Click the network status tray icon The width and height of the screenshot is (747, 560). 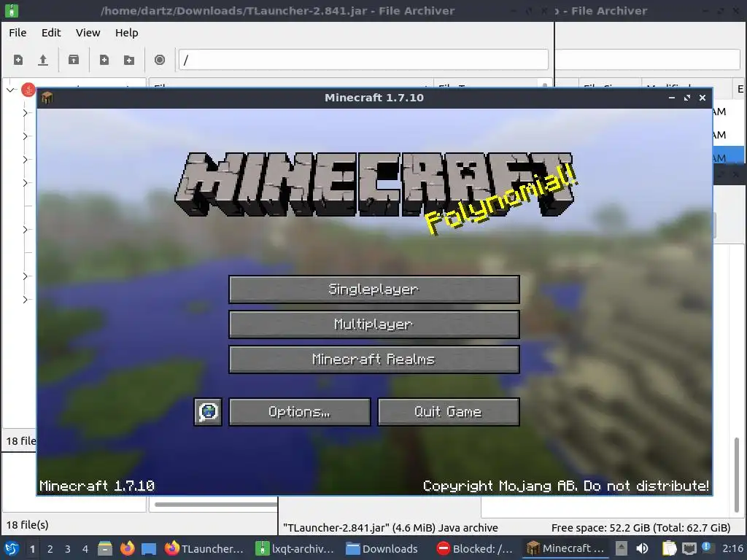pyautogui.click(x=689, y=549)
